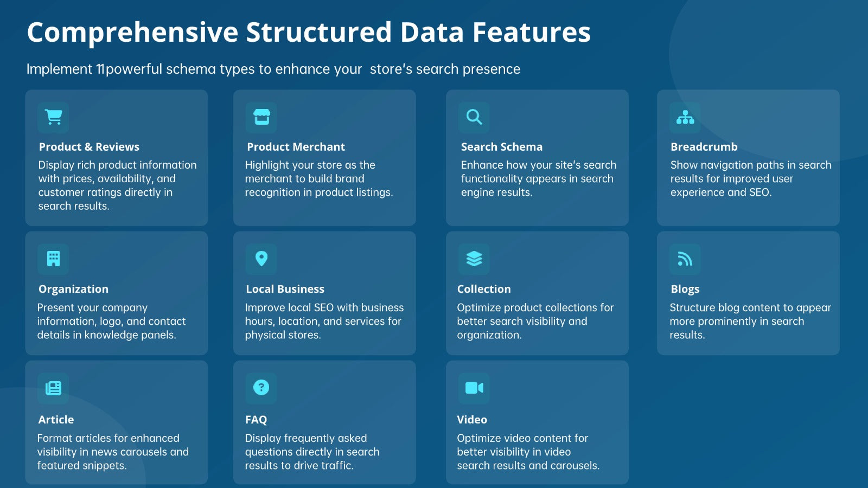Click the stacked layers Collection icon
The image size is (868, 488).
pos(474,259)
